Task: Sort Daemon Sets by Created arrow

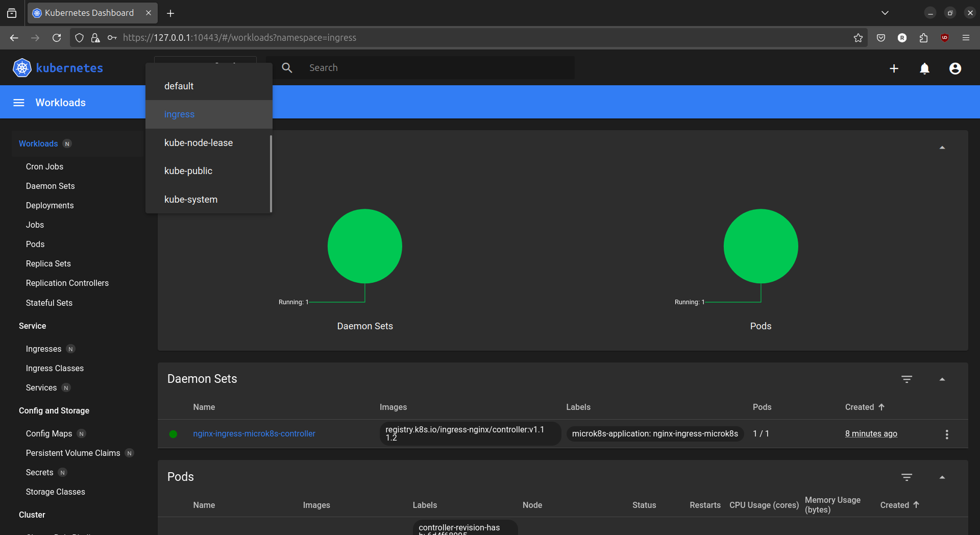Action: (881, 407)
